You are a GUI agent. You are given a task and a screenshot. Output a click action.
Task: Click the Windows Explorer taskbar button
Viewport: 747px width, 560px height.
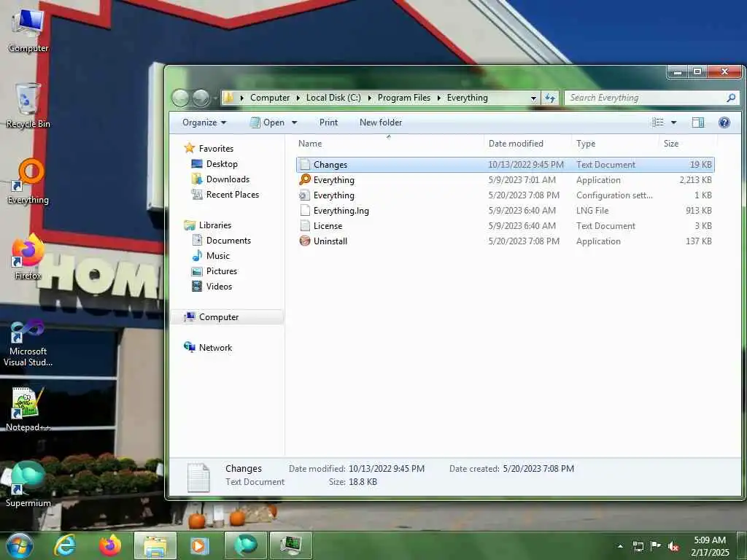155,545
